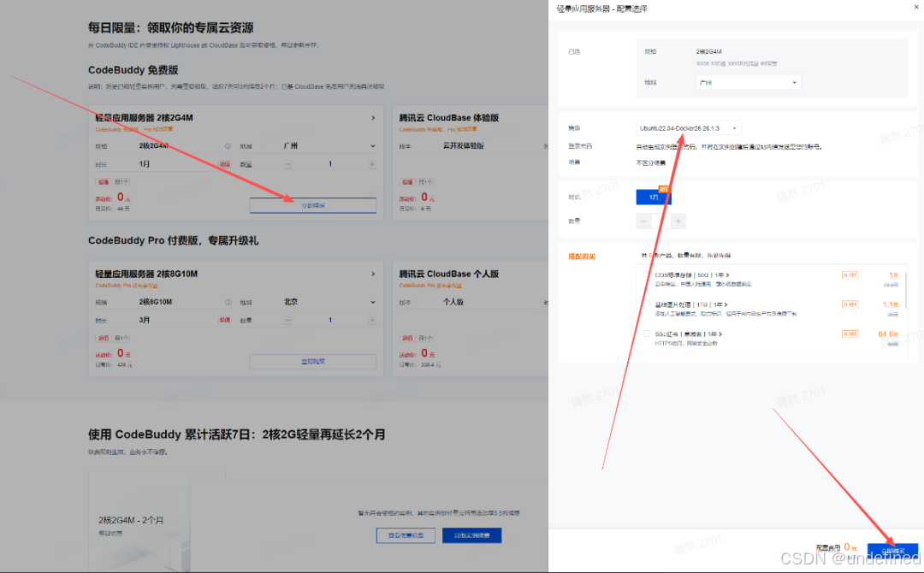This screenshot has height=573, width=924.
Task: Check the 基础图片处理 add-on checkbox
Action: pyautogui.click(x=647, y=304)
